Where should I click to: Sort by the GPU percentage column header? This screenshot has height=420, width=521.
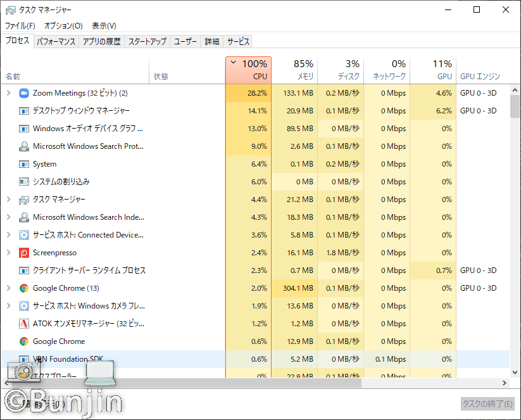tap(433, 70)
